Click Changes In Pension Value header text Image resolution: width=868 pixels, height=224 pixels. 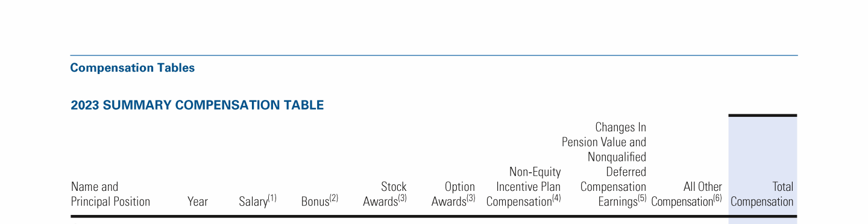604,135
